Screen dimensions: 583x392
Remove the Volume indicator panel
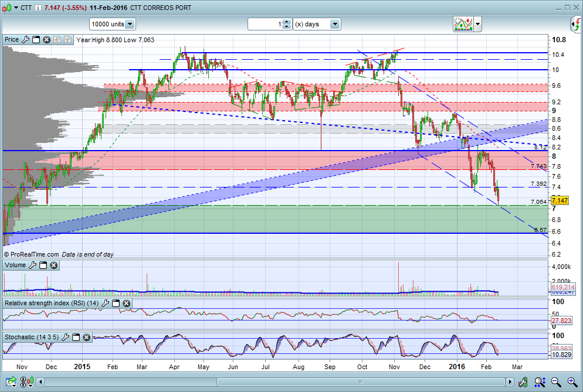[x=53, y=265]
